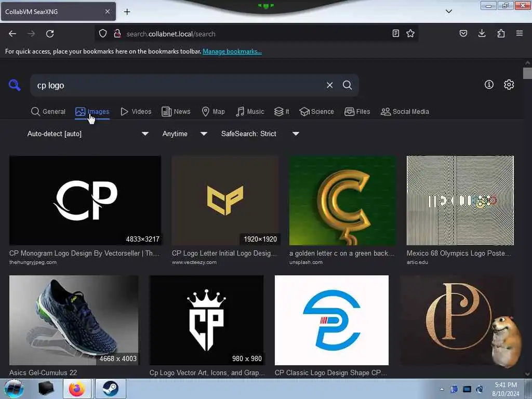Open the Pocket save icon
Screen dimensions: 532x399
463,33
